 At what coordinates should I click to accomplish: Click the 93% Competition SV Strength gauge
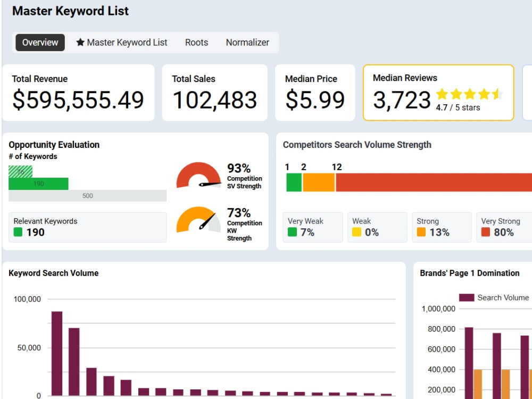click(198, 176)
